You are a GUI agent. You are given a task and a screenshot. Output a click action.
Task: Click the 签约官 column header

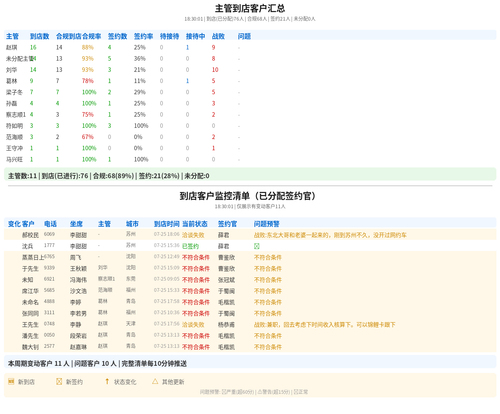(227, 224)
